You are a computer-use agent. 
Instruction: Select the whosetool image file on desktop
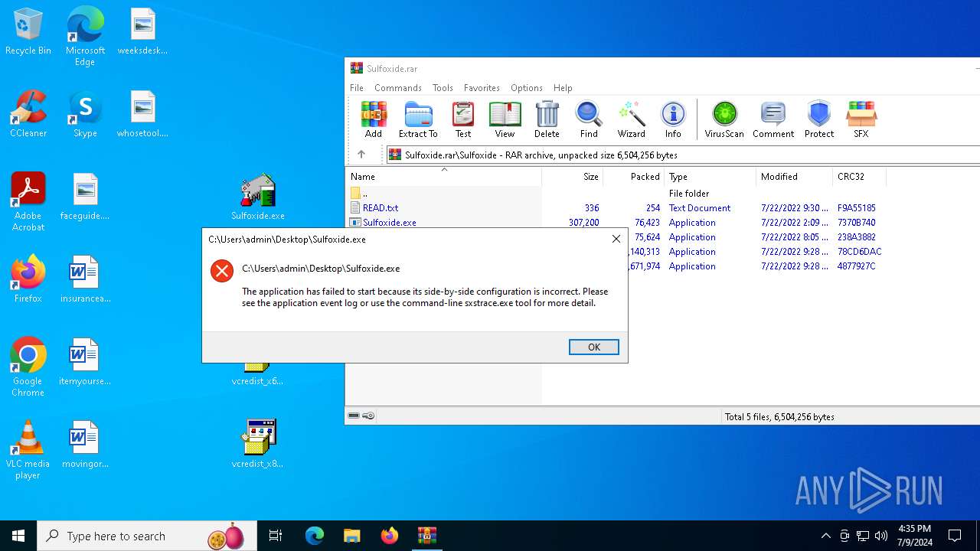(x=142, y=114)
